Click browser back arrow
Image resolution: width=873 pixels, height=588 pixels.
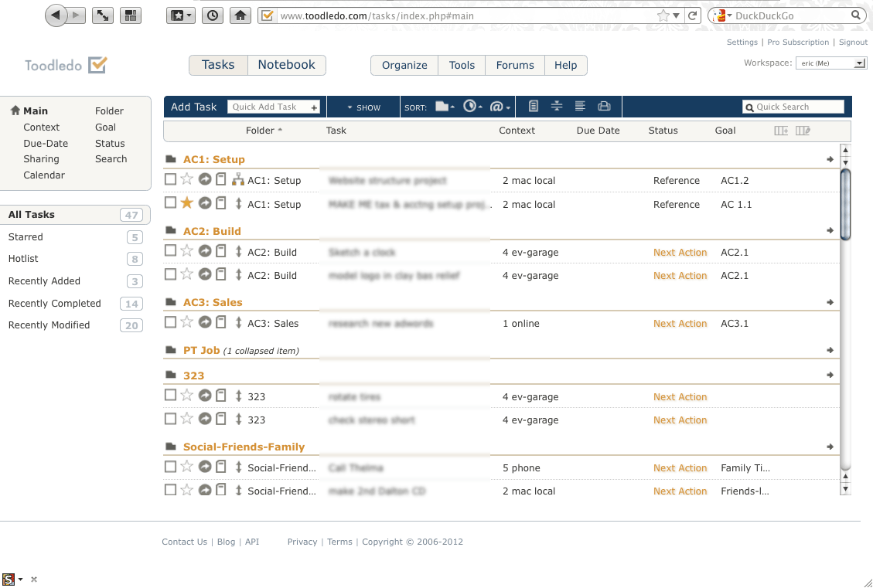pos(56,15)
